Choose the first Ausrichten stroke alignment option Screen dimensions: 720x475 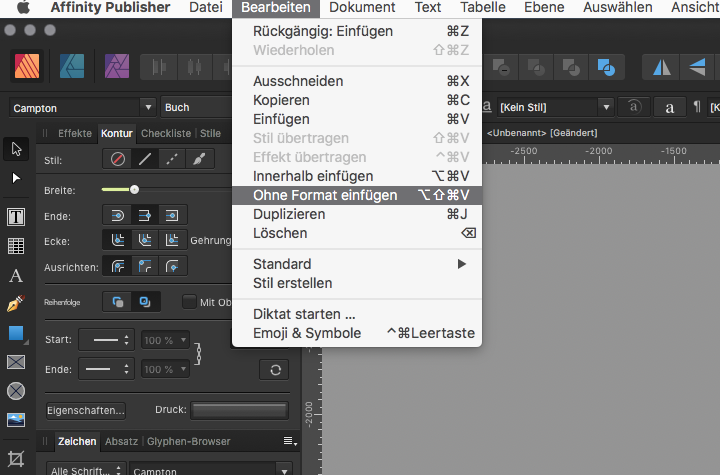118,266
